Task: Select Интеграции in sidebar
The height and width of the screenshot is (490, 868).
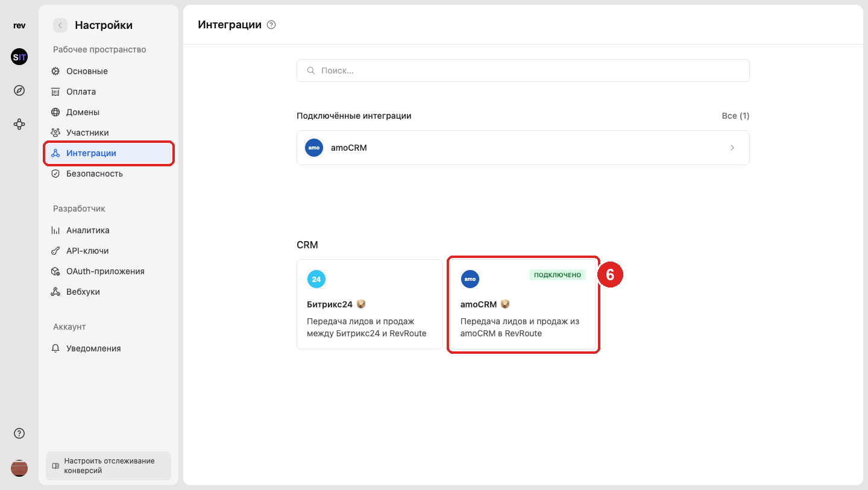Action: pos(108,153)
